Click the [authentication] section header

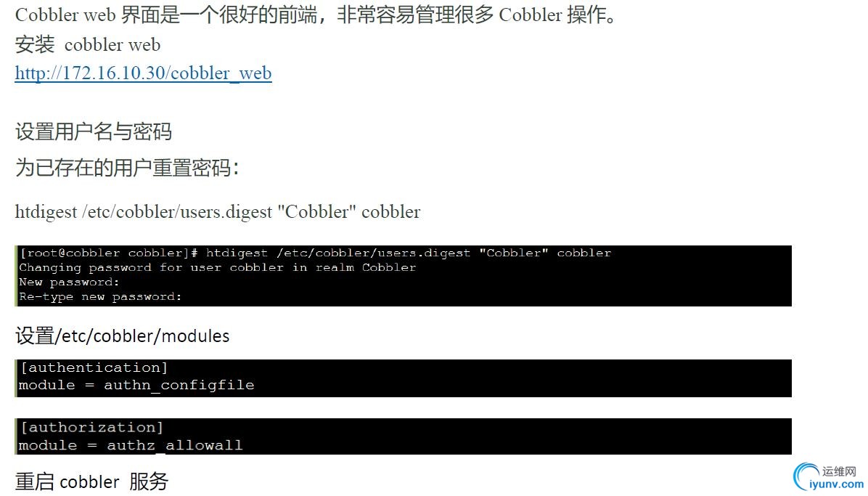tap(94, 367)
